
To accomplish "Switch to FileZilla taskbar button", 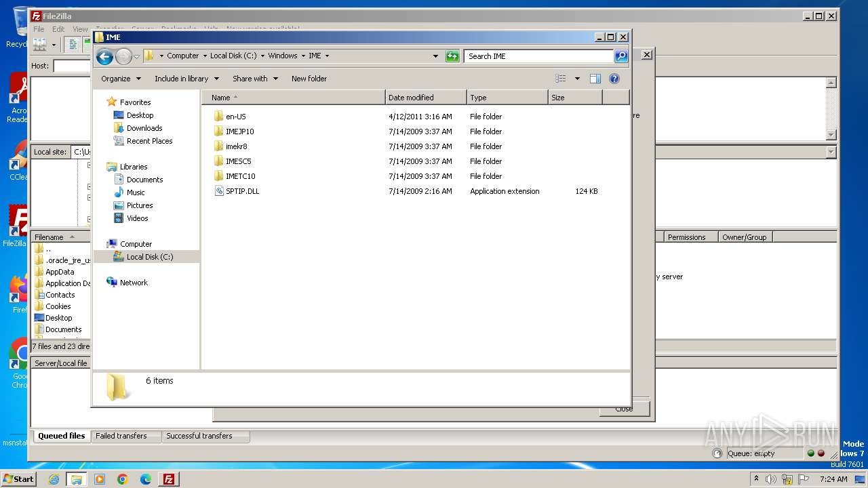I will point(169,479).
